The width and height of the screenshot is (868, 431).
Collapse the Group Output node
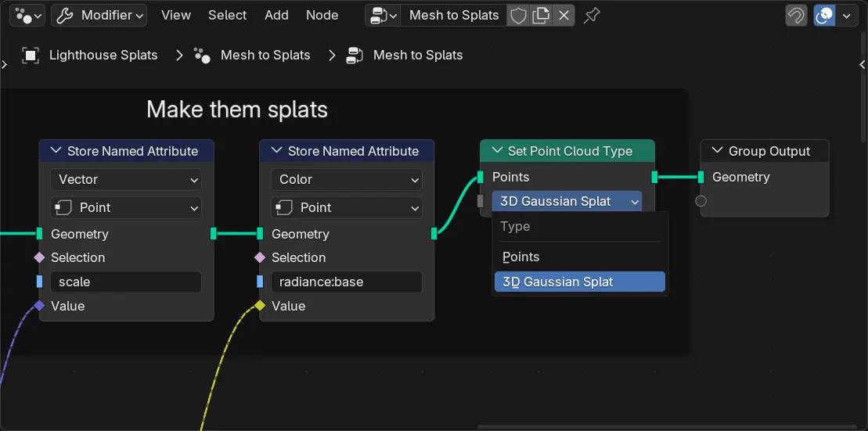(718, 151)
